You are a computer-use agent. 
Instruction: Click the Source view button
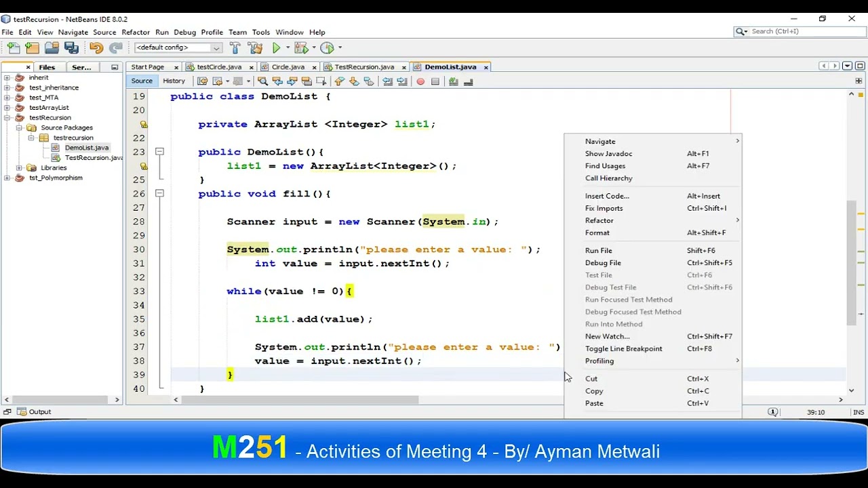click(142, 81)
